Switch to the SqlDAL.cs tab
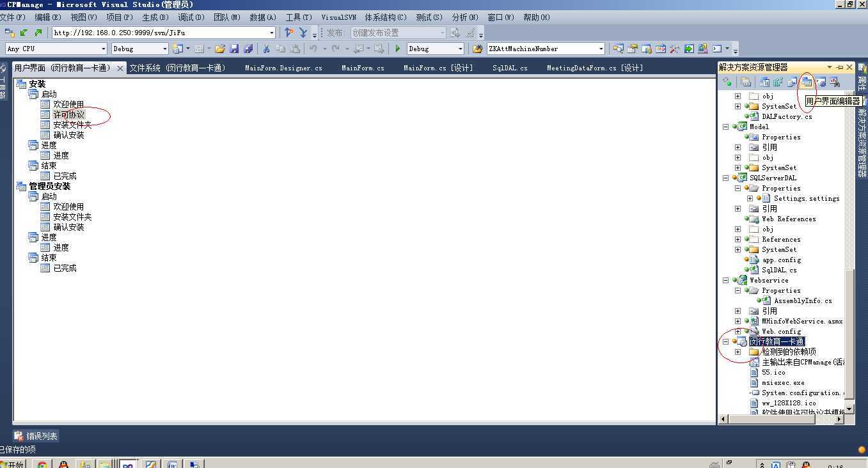This screenshot has width=868, height=468. point(510,68)
